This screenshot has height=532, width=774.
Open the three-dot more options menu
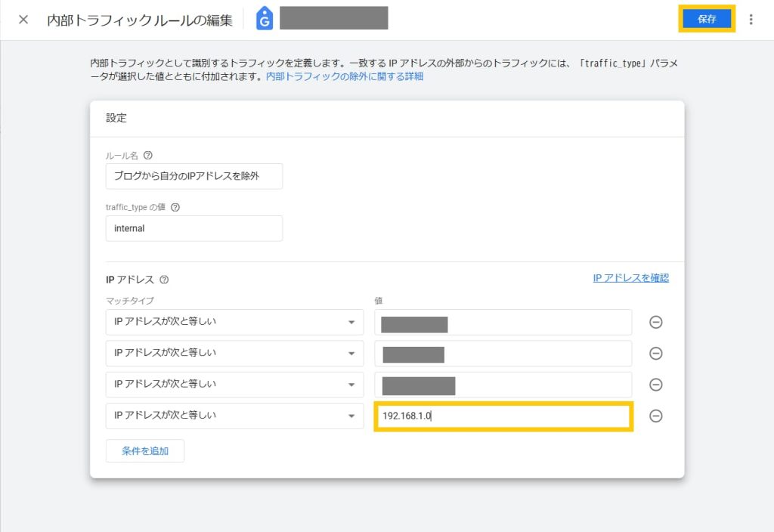[751, 20]
